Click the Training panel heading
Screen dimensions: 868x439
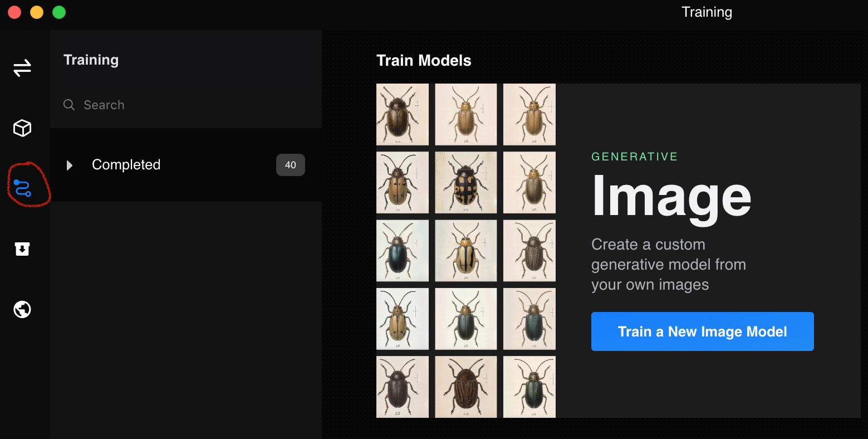(x=91, y=60)
